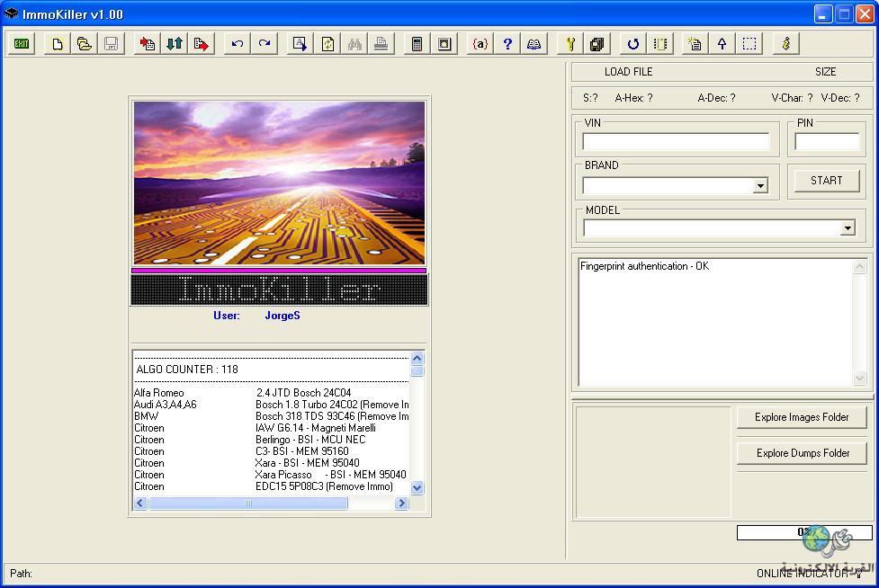Open the BRAND dropdown list
This screenshot has width=879, height=588.
click(x=760, y=185)
